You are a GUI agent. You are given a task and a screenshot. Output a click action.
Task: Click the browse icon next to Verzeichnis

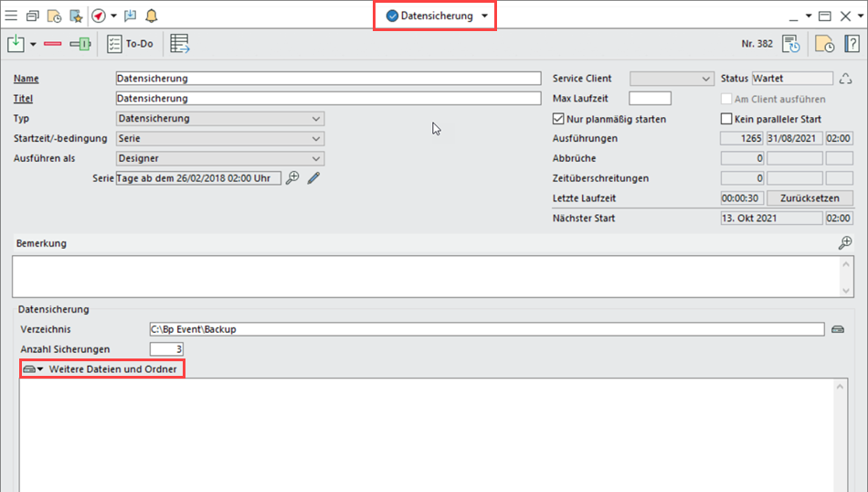[838, 329]
